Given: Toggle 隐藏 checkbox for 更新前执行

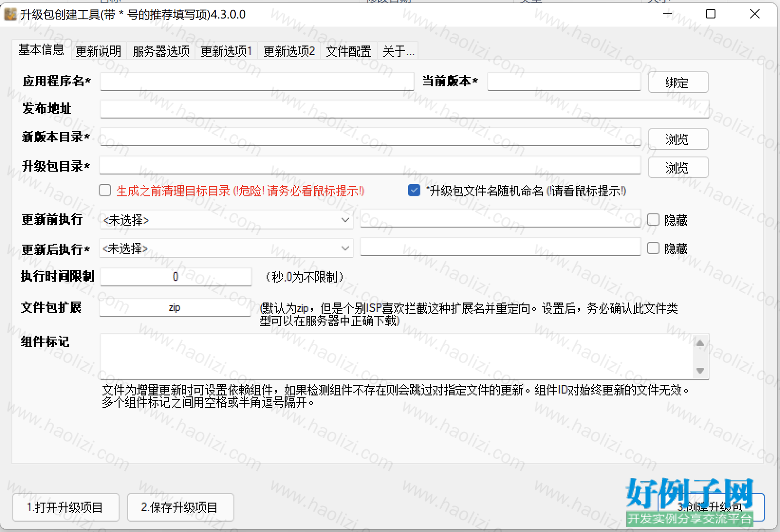Looking at the screenshot, I should [653, 220].
